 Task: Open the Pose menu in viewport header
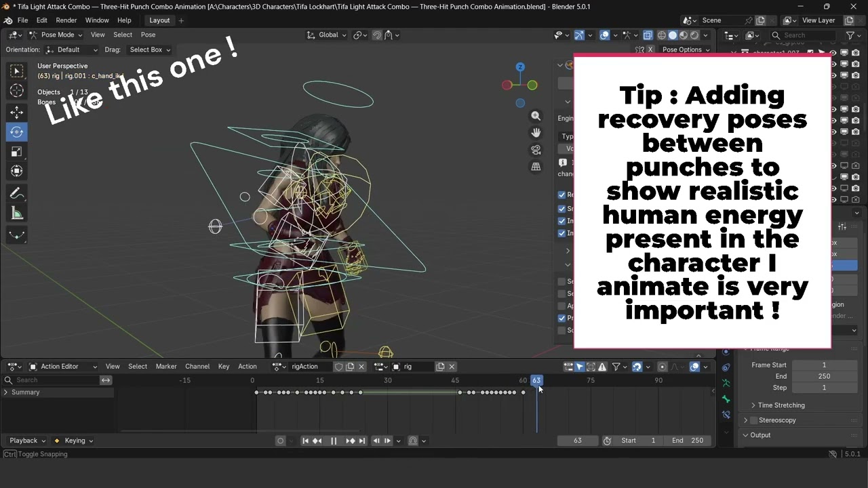[148, 35]
